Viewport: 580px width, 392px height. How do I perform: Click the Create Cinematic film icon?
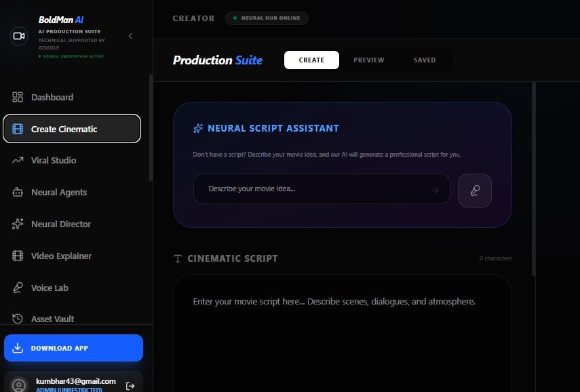(18, 129)
